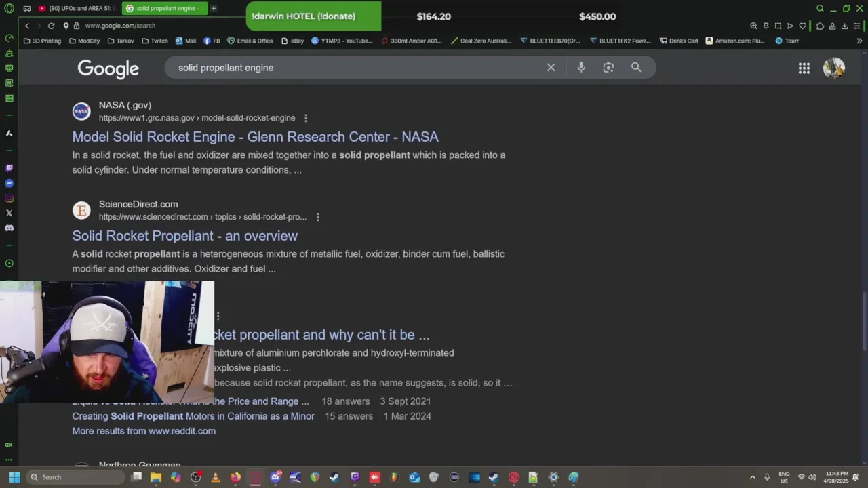Open the GX Control gauge icon in sidebar
The width and height of the screenshot is (868, 488).
point(9,38)
